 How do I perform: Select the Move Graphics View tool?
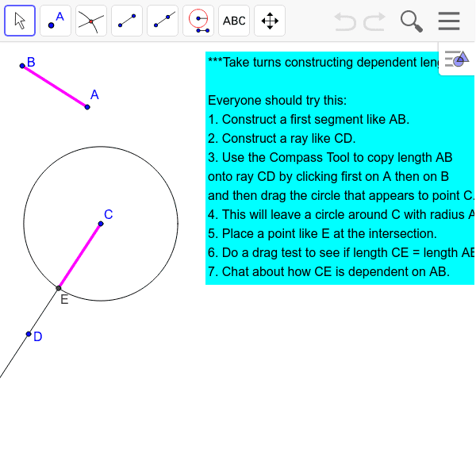(x=270, y=21)
